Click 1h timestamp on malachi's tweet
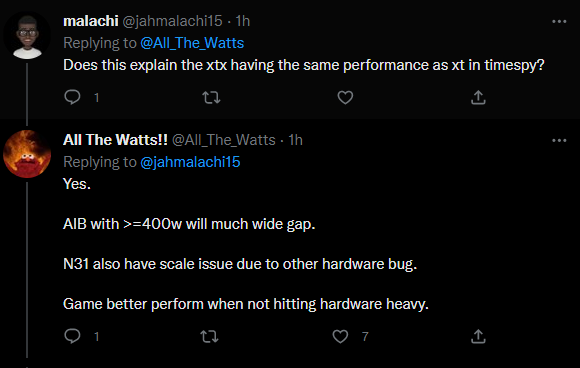 (x=243, y=21)
